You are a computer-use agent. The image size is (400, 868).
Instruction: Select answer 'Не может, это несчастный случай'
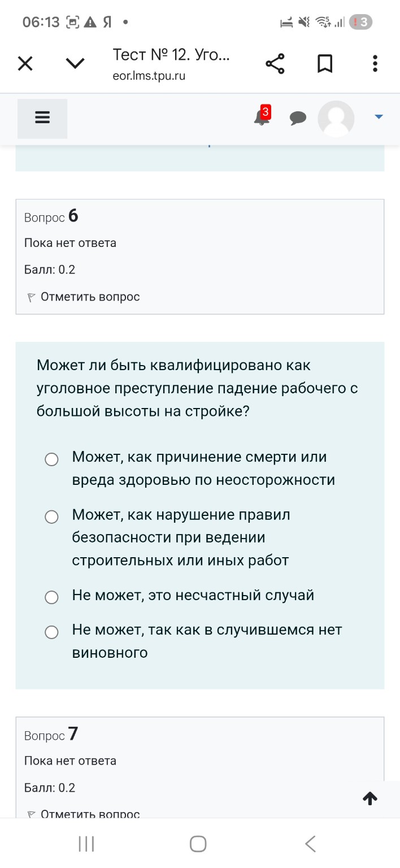pyautogui.click(x=51, y=597)
